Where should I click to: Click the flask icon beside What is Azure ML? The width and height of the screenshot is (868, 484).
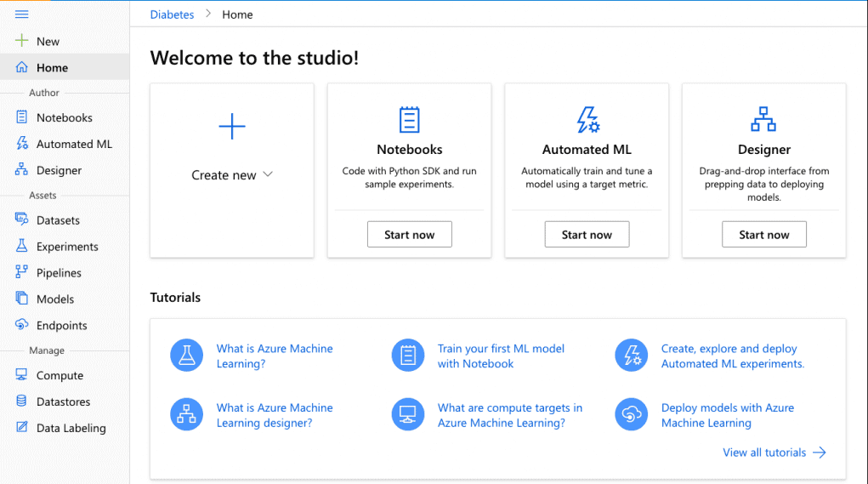pos(186,356)
